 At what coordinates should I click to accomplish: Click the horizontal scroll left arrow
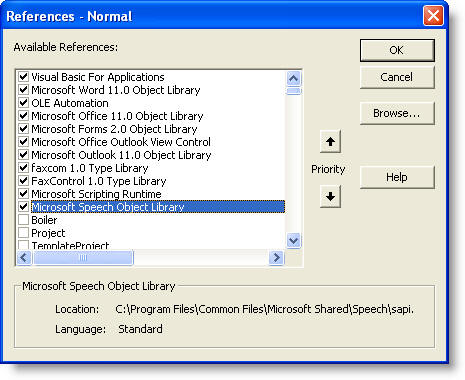(24, 257)
